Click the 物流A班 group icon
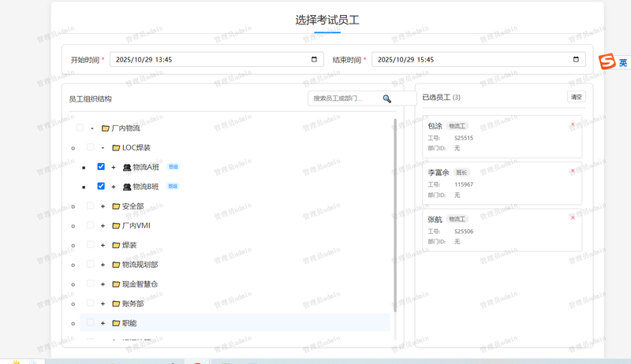Image resolution: width=631 pixels, height=364 pixels. (126, 167)
